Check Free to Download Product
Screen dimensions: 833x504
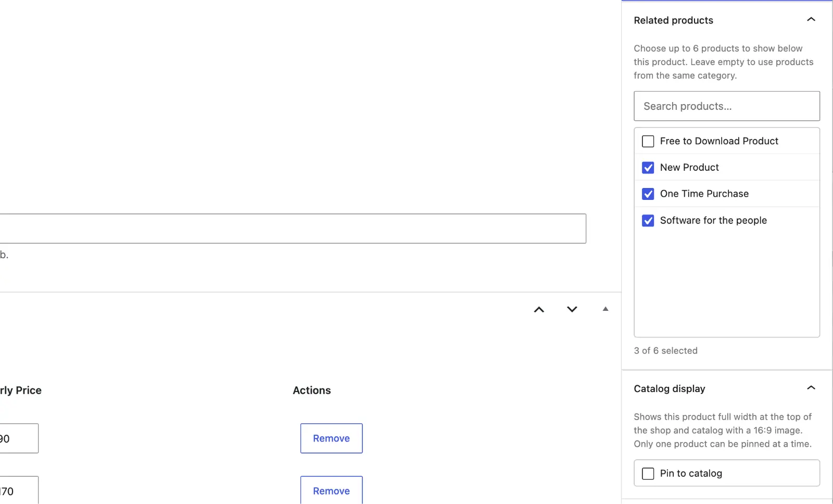[x=648, y=141]
